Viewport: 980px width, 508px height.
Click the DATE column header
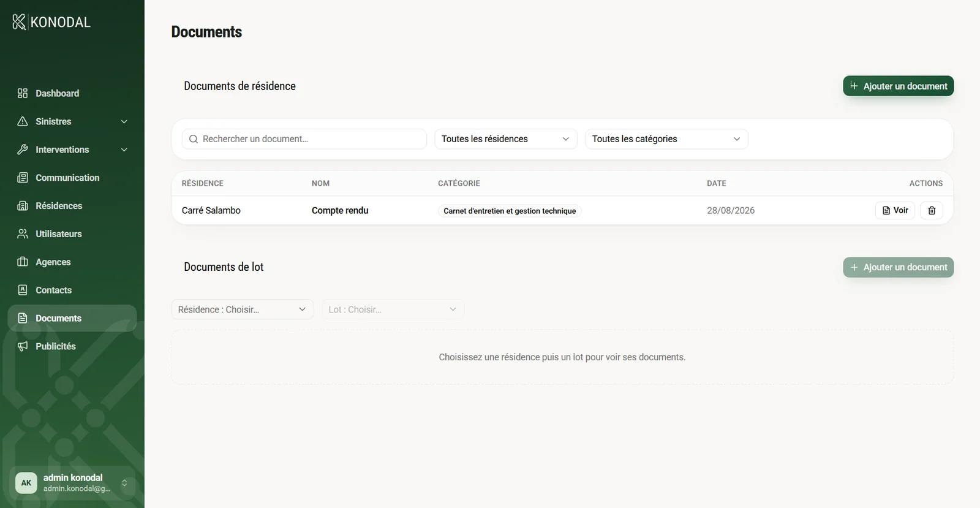point(717,183)
